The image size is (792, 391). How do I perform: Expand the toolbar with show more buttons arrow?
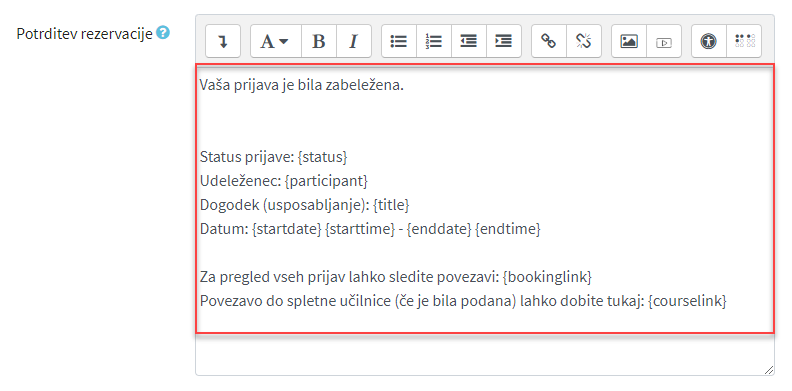click(223, 41)
